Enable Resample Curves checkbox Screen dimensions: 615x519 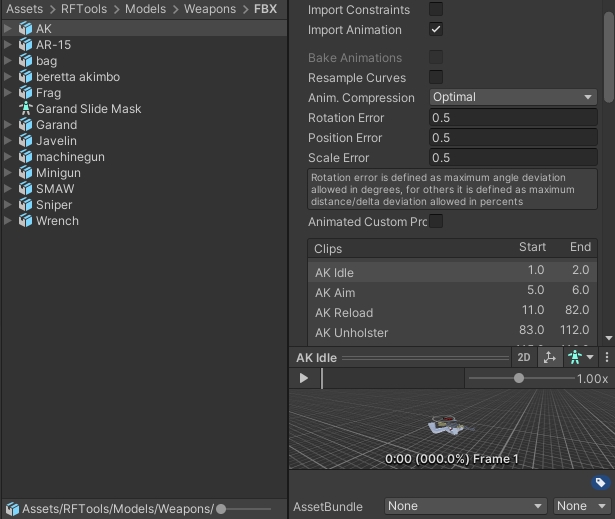tap(436, 77)
